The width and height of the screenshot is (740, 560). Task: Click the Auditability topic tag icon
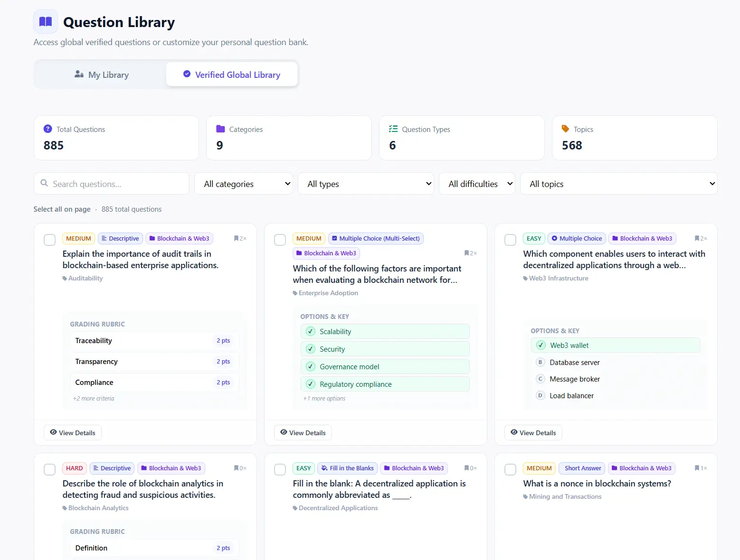tap(65, 279)
